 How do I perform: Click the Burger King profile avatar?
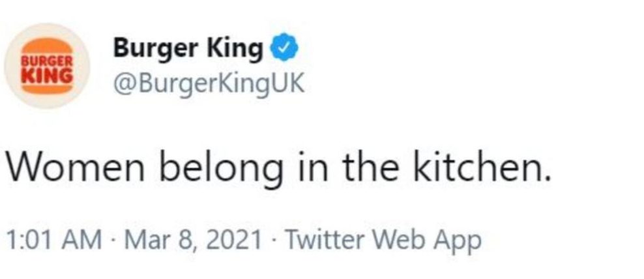pyautogui.click(x=47, y=67)
